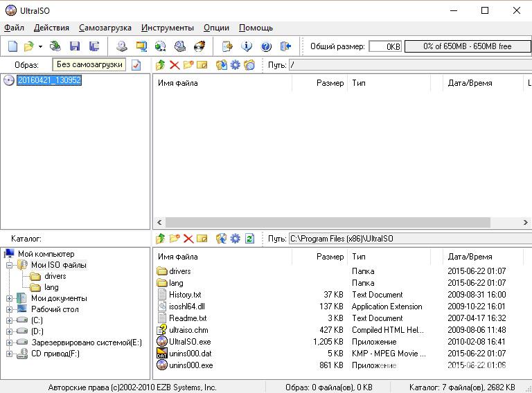The width and height of the screenshot is (532, 393).
Task: Select isoshl64.dll in file list
Action: click(x=187, y=307)
